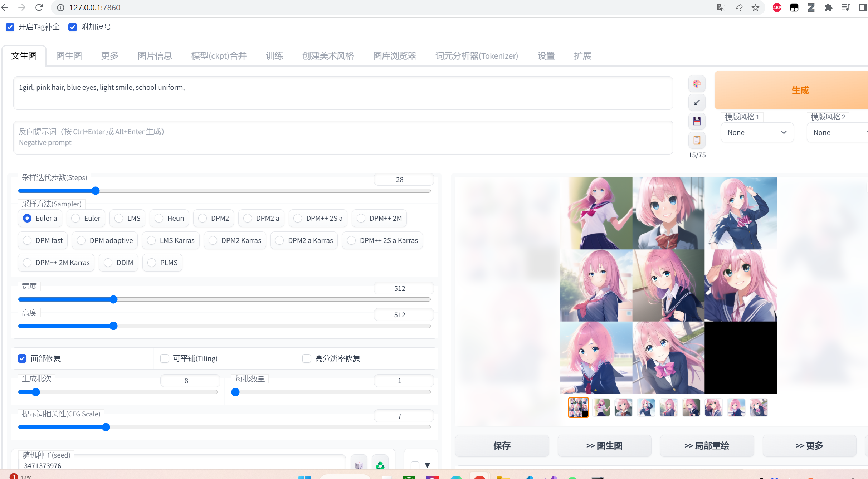Select the Euler a sampler
The width and height of the screenshot is (868, 479).
pyautogui.click(x=40, y=218)
